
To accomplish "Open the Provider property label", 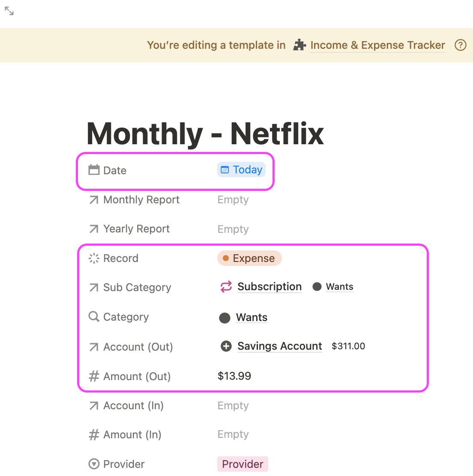I will 124,464.
